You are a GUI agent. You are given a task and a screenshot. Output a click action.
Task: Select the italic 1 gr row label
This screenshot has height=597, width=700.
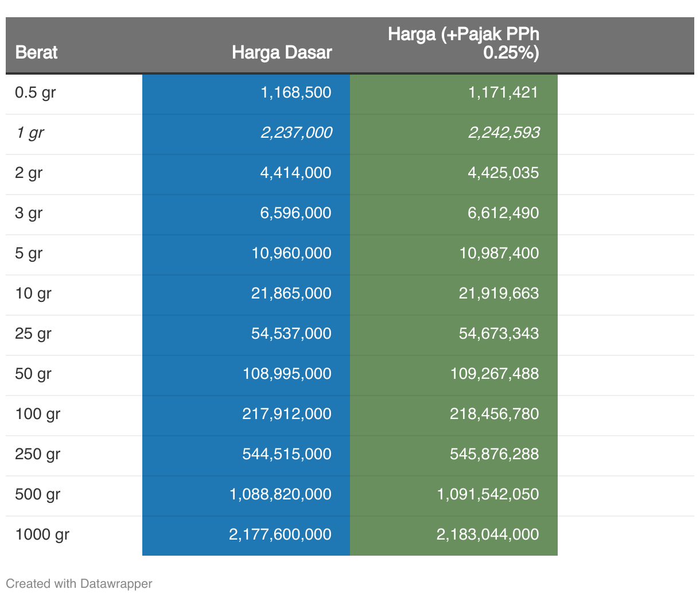tap(29, 133)
